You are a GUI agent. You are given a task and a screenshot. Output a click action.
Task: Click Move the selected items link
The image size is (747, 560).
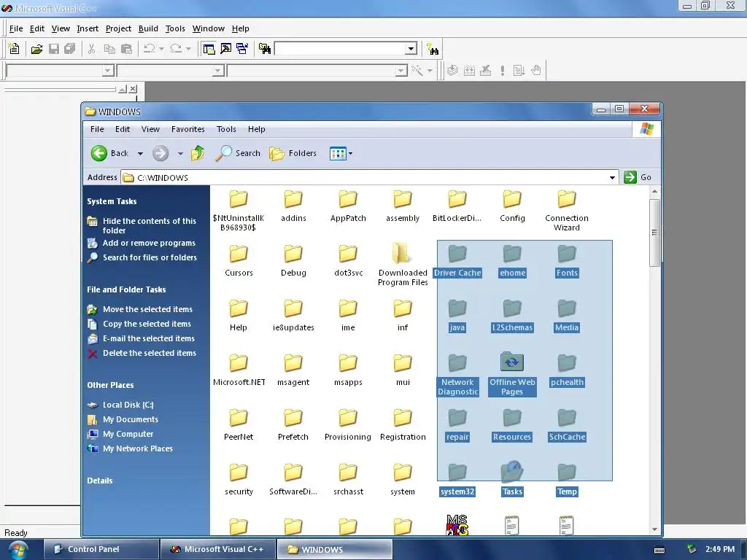(x=147, y=309)
